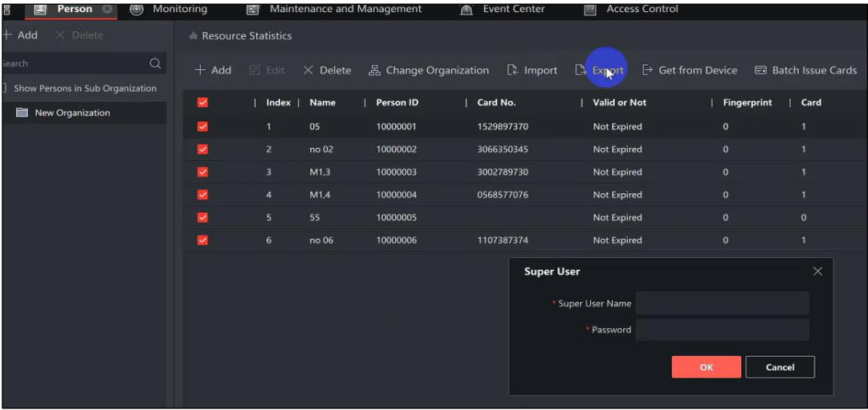This screenshot has width=868, height=410.
Task: Toggle the select-all header checkbox
Action: point(202,102)
